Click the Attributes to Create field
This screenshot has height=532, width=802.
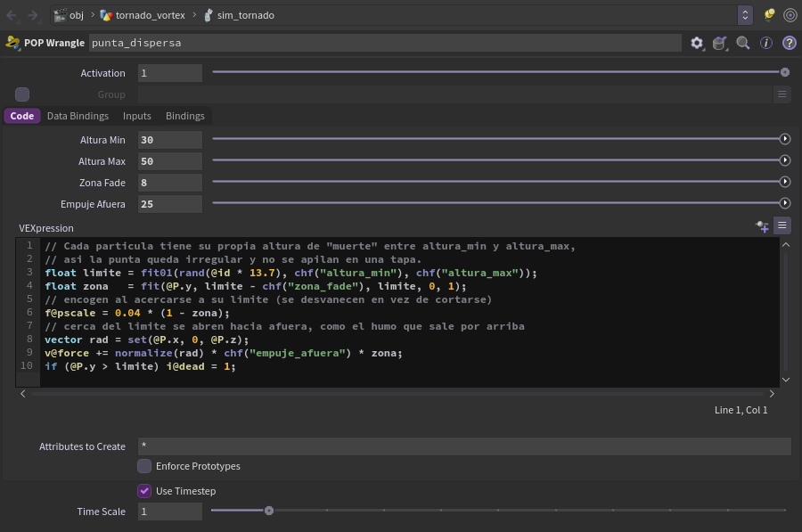[x=464, y=446]
